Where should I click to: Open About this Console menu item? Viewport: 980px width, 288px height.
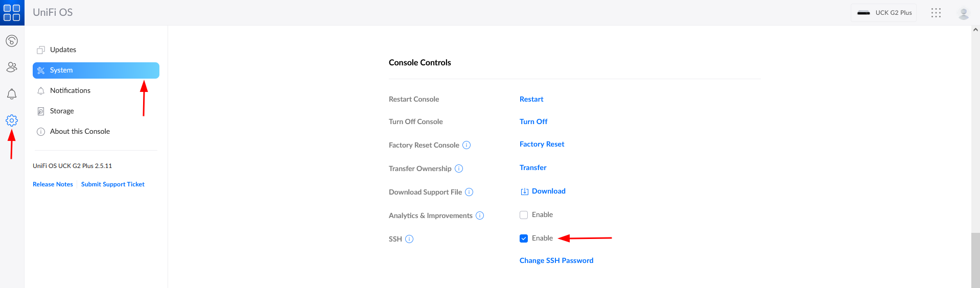tap(80, 131)
